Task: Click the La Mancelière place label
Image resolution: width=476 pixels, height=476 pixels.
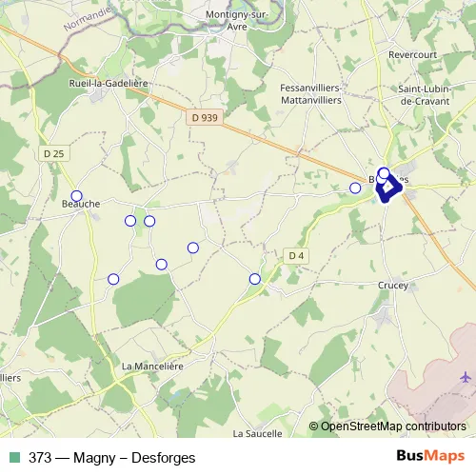Action: (x=152, y=367)
